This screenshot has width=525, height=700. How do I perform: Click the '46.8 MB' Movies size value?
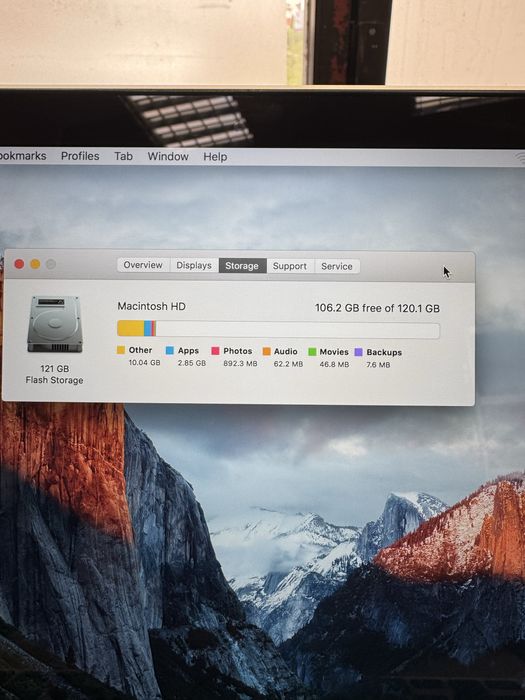[x=334, y=364]
